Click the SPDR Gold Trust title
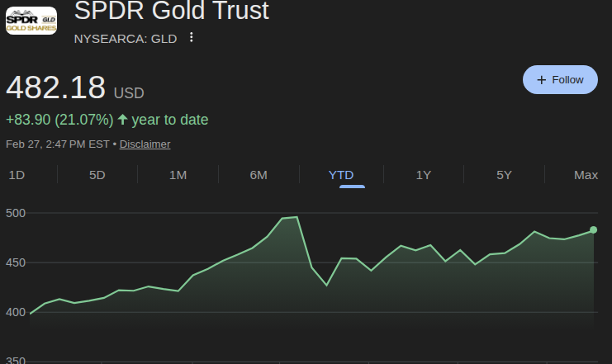This screenshot has width=612, height=364. coord(171,11)
